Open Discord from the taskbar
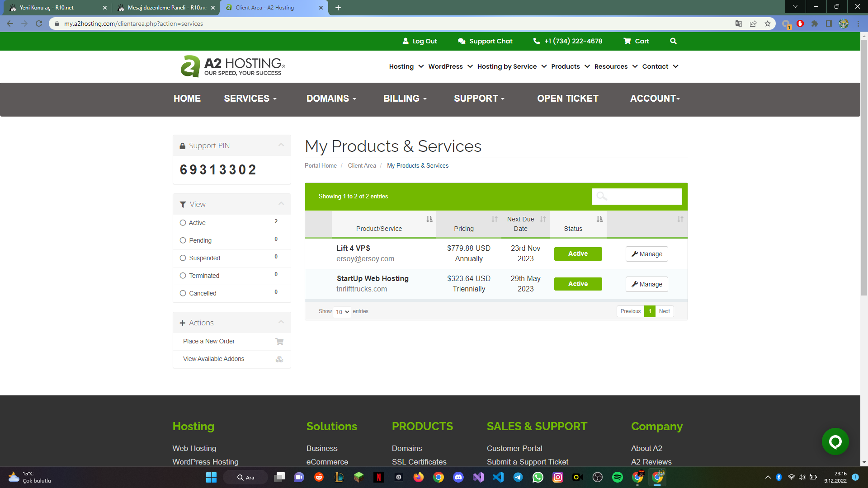 pos(458,477)
